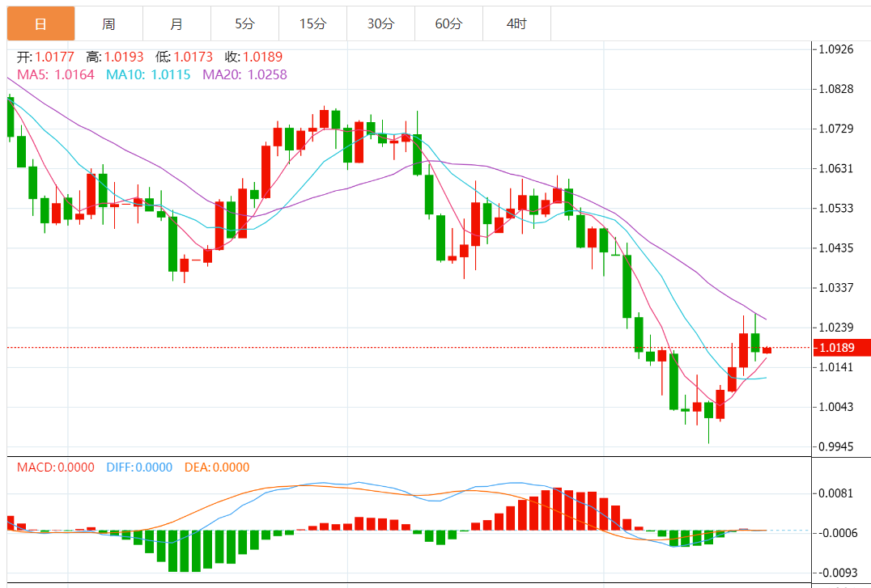Open the 30分 interval tab

tap(380, 23)
